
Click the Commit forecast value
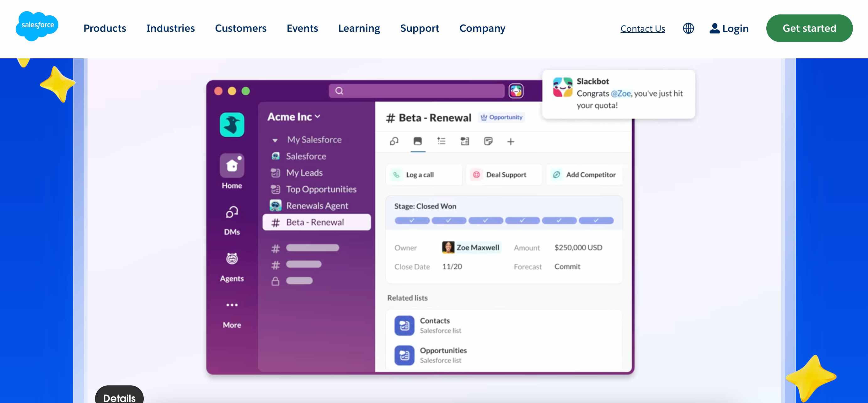(x=567, y=266)
